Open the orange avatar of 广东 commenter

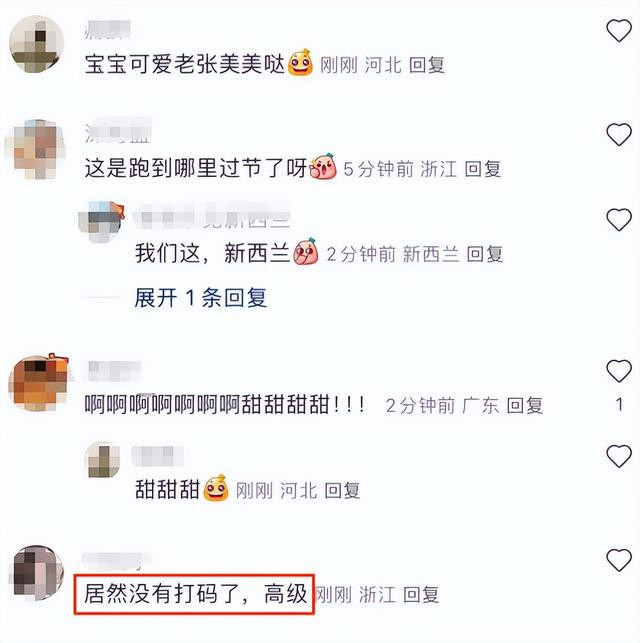(38, 383)
